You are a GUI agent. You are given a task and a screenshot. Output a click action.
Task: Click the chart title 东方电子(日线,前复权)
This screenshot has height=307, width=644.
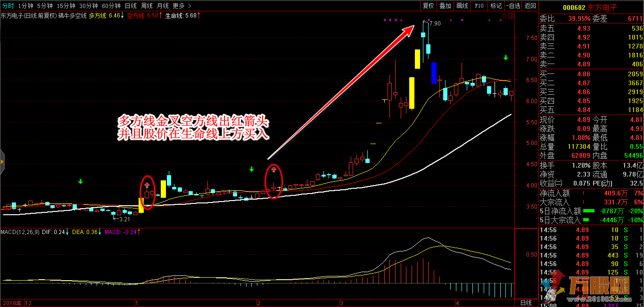point(29,16)
